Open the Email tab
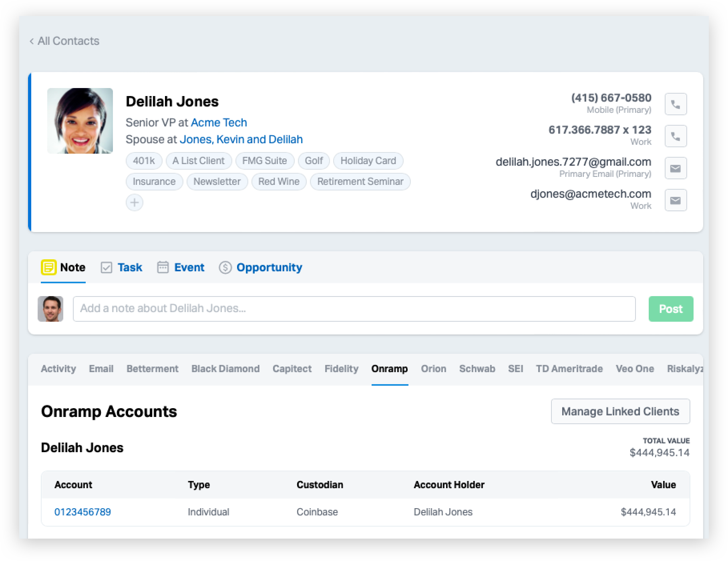Viewport: 728px width, 561px height. [101, 369]
